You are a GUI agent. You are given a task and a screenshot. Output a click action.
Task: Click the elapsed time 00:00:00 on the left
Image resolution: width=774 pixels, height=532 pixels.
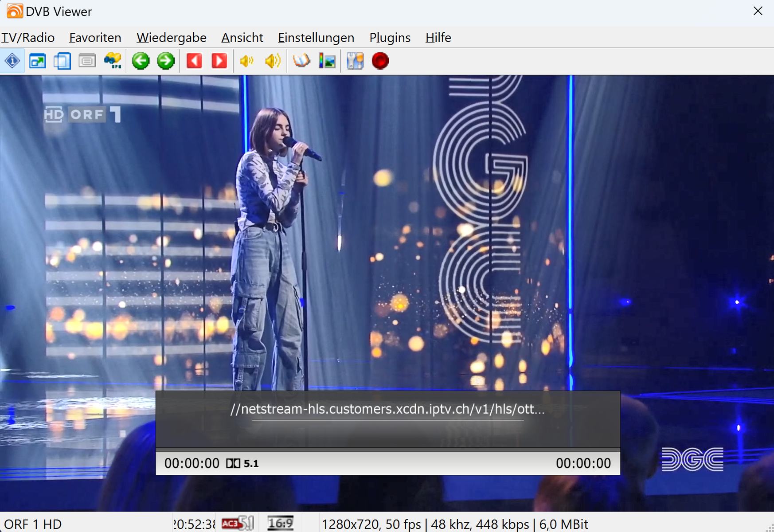pyautogui.click(x=192, y=463)
